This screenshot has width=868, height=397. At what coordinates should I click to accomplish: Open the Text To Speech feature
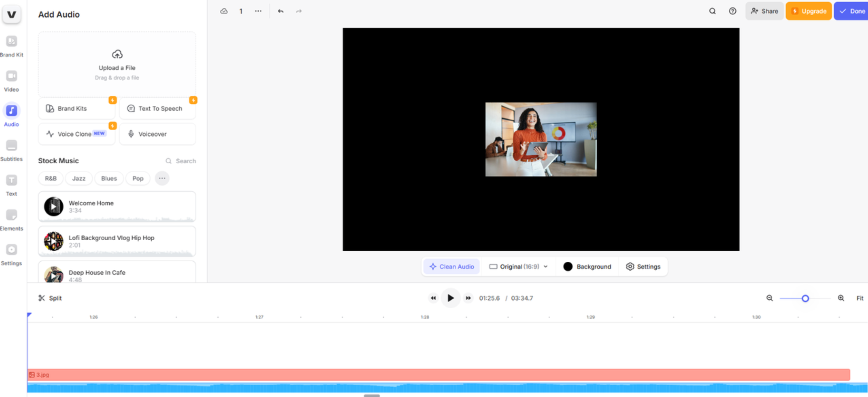[157, 108]
